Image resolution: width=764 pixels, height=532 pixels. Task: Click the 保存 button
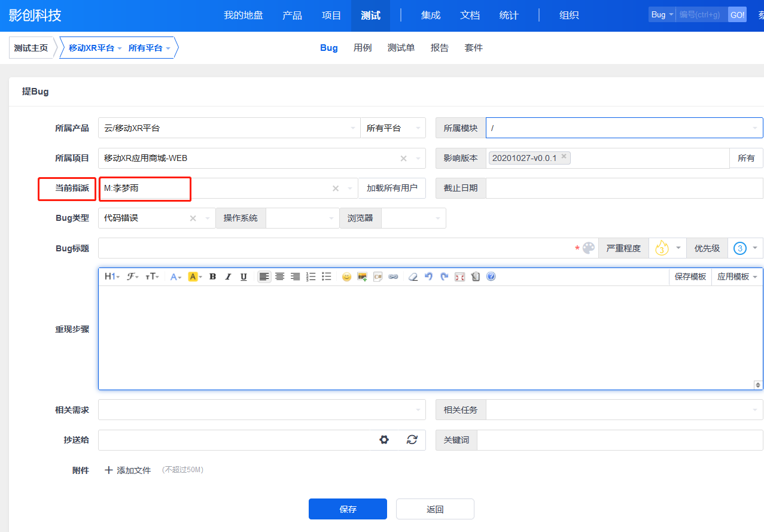click(x=348, y=509)
